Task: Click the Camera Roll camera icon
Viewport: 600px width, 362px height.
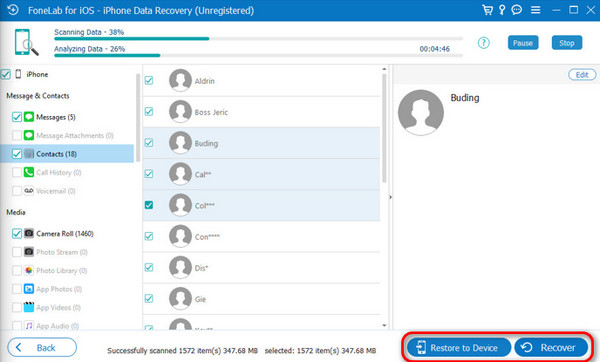Action: [x=29, y=233]
